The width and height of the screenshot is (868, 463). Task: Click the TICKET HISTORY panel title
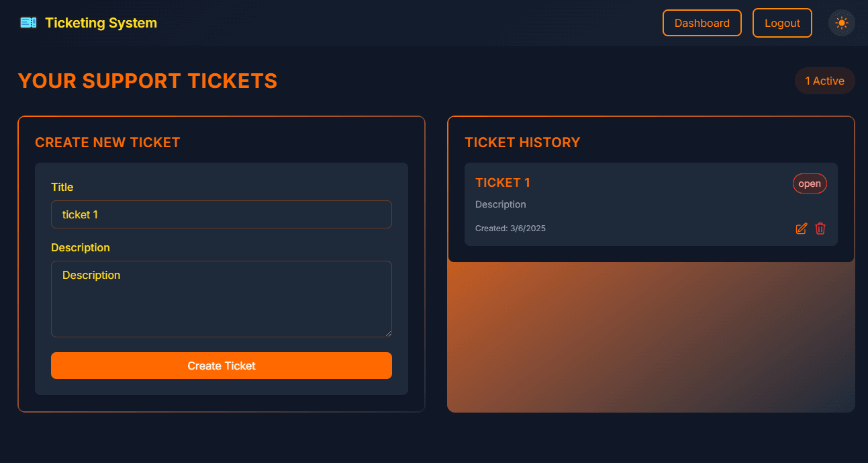[x=522, y=142]
